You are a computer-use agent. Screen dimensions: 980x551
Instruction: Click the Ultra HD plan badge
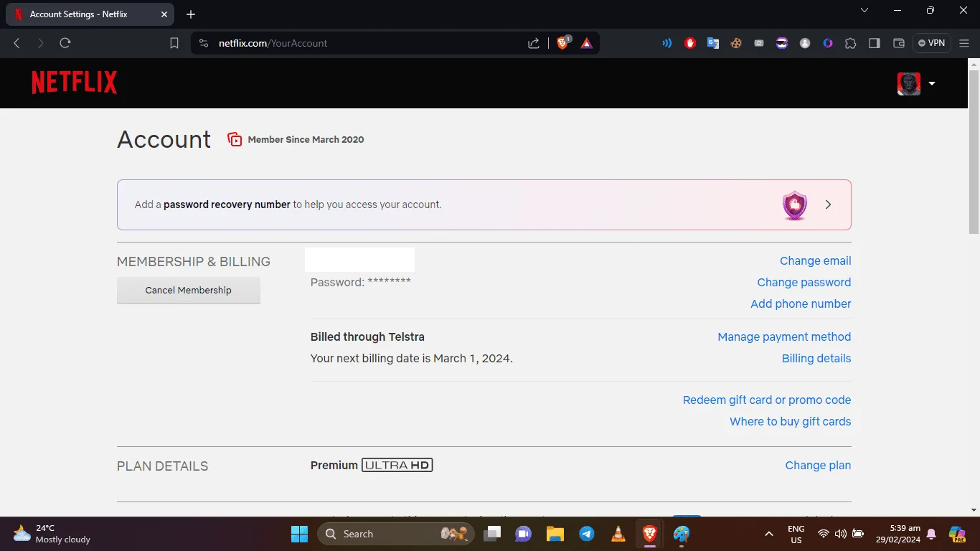click(x=397, y=466)
